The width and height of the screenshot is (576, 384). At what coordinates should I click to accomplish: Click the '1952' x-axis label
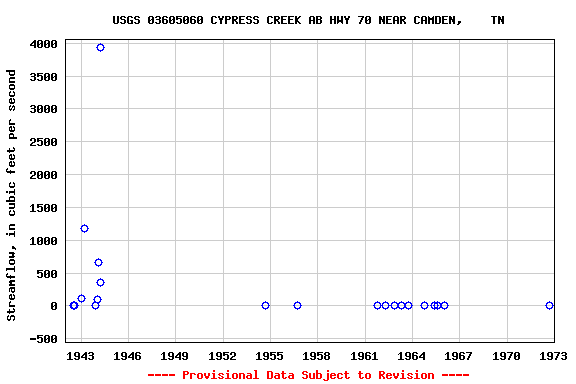pyautogui.click(x=222, y=356)
